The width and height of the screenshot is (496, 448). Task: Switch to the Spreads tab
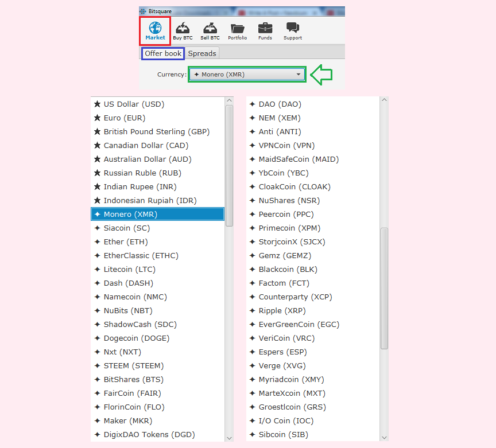202,53
